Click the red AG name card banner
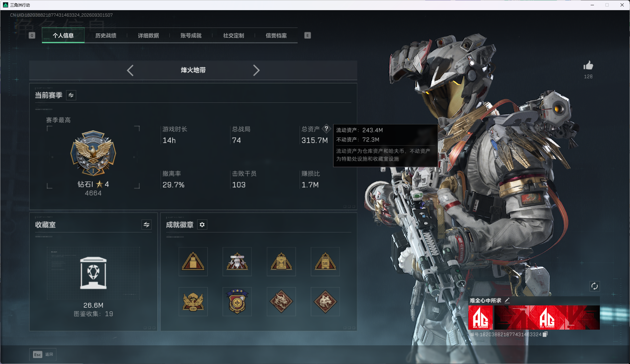This screenshot has height=364, width=630. [x=547, y=318]
